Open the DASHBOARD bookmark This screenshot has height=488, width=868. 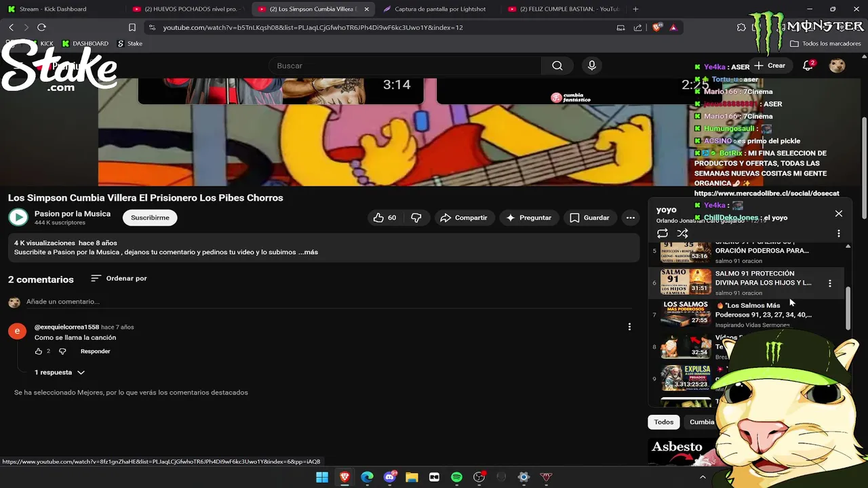pyautogui.click(x=85, y=43)
